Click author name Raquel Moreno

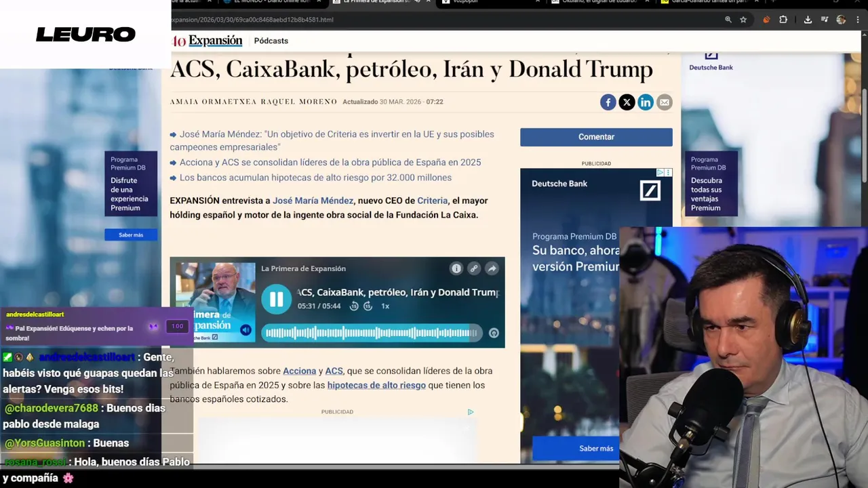(299, 102)
